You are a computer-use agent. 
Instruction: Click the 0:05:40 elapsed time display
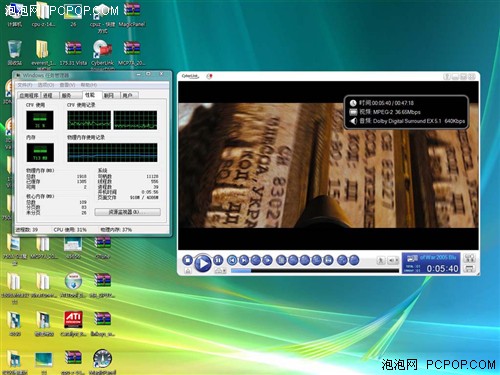click(442, 269)
